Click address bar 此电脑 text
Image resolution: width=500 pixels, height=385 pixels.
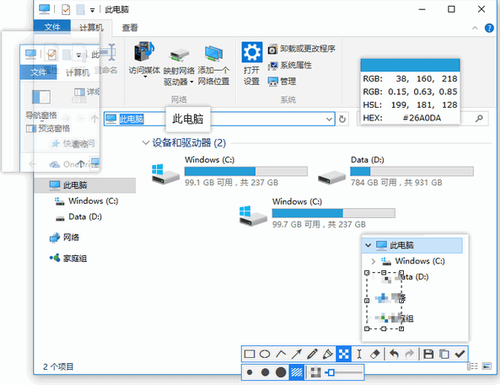point(131,119)
